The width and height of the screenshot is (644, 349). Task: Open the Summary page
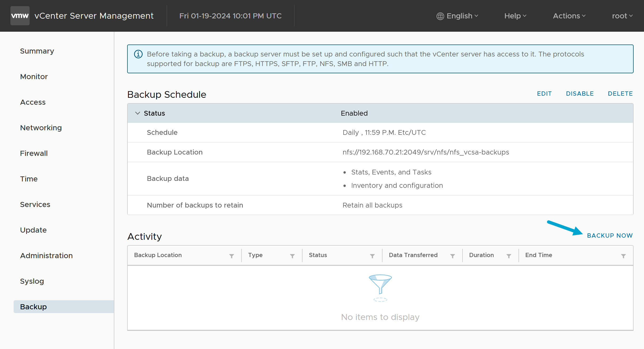click(x=37, y=51)
